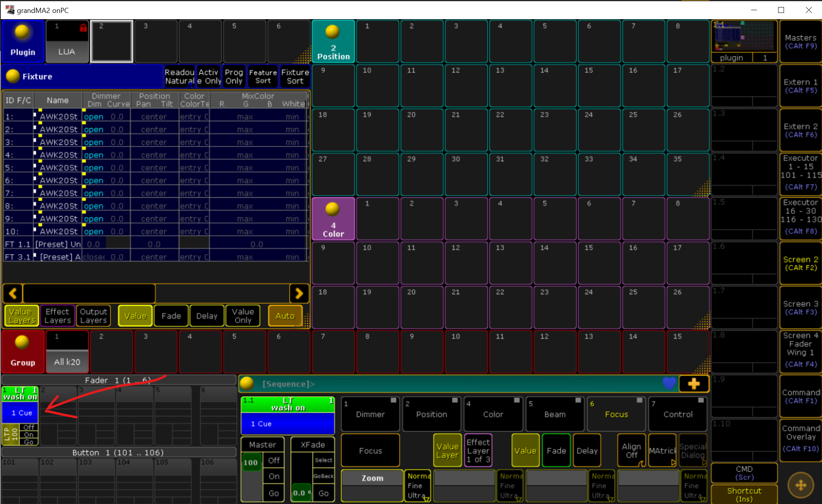The height and width of the screenshot is (504, 822).
Task: Open Screen 2 view button
Action: [800, 263]
